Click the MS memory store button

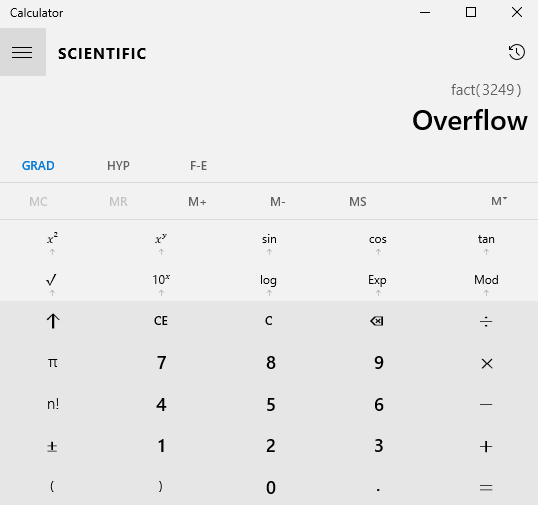click(358, 201)
